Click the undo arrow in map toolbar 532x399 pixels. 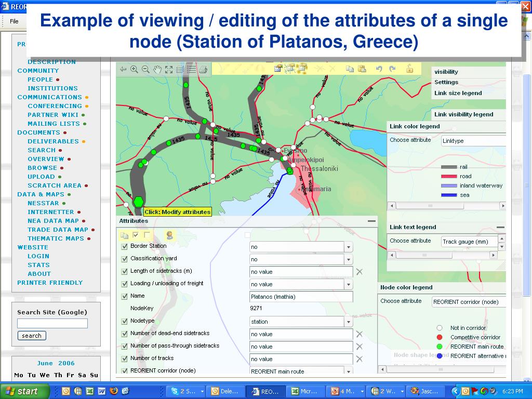379,69
